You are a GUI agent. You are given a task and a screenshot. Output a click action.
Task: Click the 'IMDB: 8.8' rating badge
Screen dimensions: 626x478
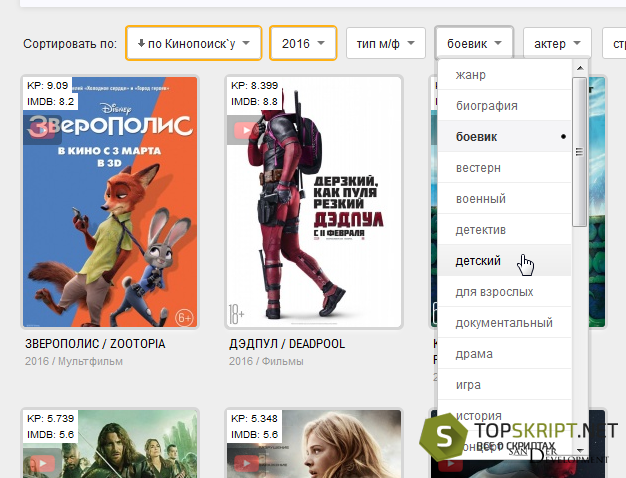coord(254,101)
